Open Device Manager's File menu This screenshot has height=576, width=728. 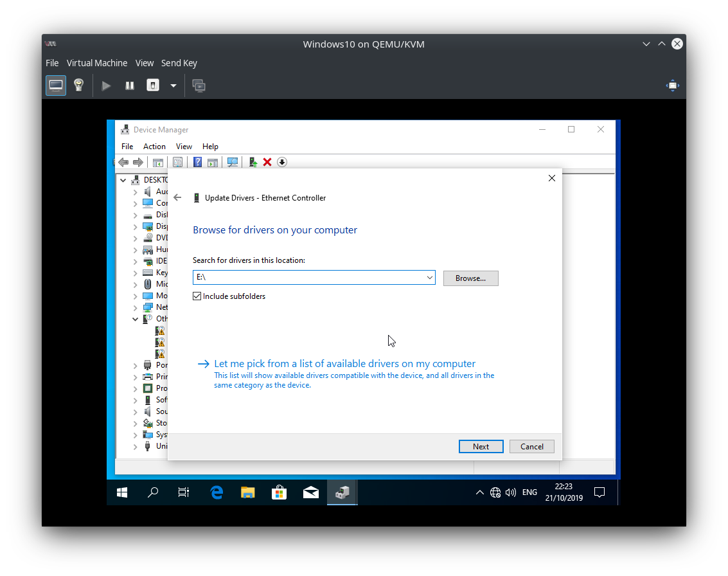tap(127, 147)
